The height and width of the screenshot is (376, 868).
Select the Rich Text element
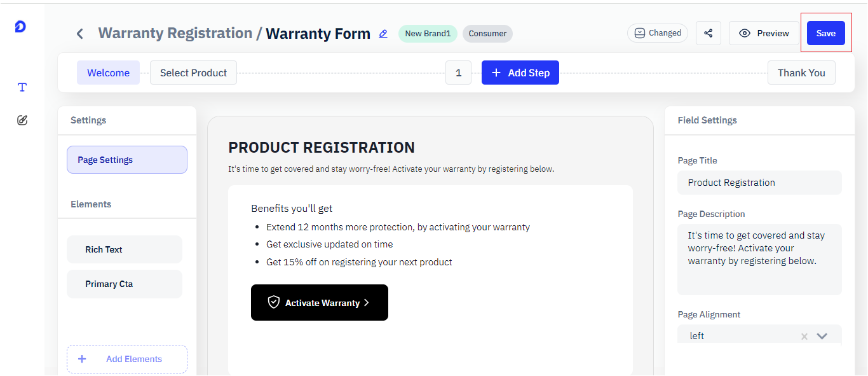tap(125, 249)
